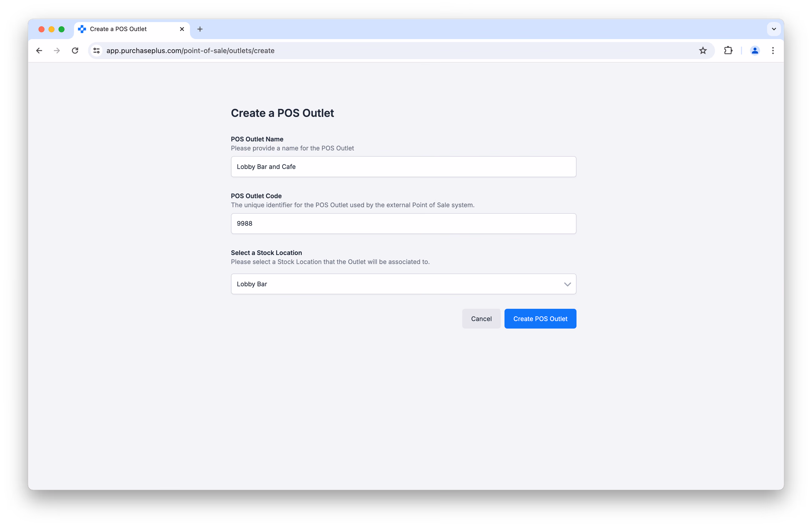Screen dimensions: 812x527
Task: Open the browser extensions menu
Action: click(x=728, y=51)
